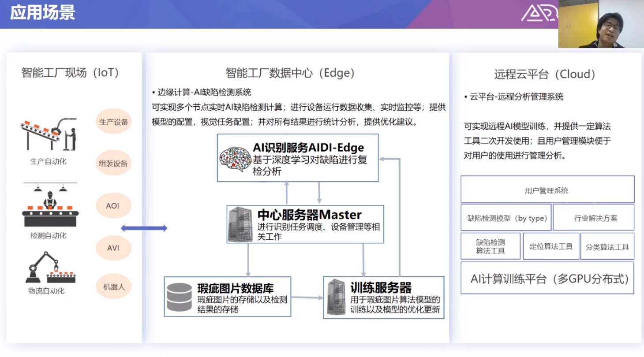Viewport: 644px width, 357px height.
Task: Click the AOI oval
Action: pyautogui.click(x=113, y=206)
